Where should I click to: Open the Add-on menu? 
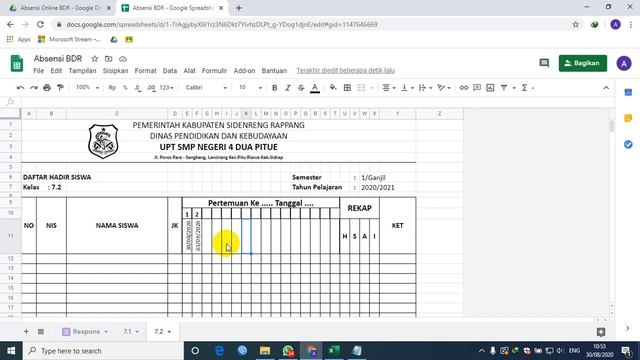pos(244,71)
